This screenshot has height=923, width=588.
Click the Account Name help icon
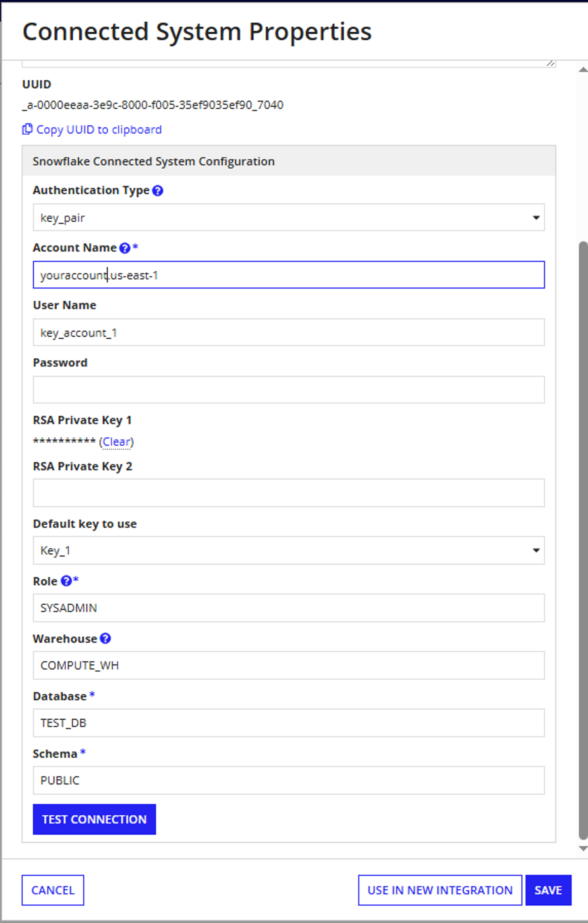124,248
